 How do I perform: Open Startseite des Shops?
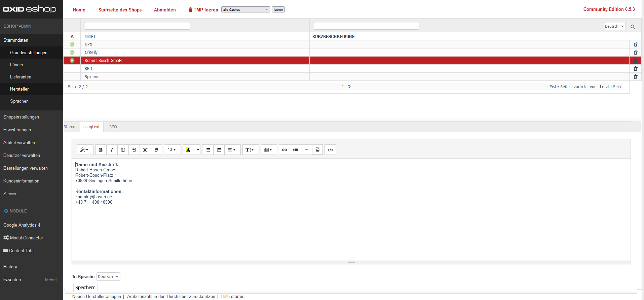(x=120, y=10)
